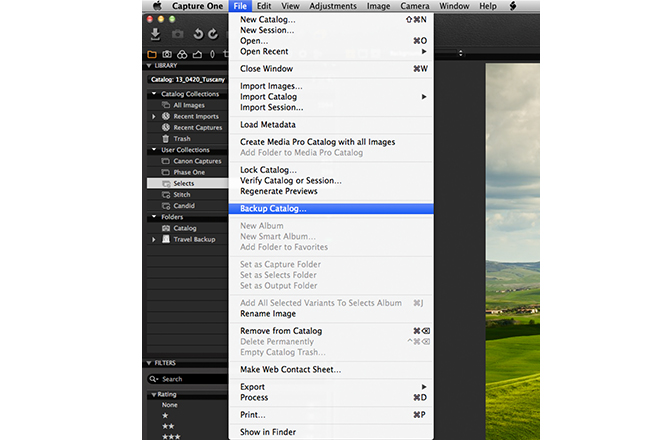Choose Create Media Pro Catalog with all Images
Image resolution: width=660 pixels, height=440 pixels.
(x=331, y=142)
